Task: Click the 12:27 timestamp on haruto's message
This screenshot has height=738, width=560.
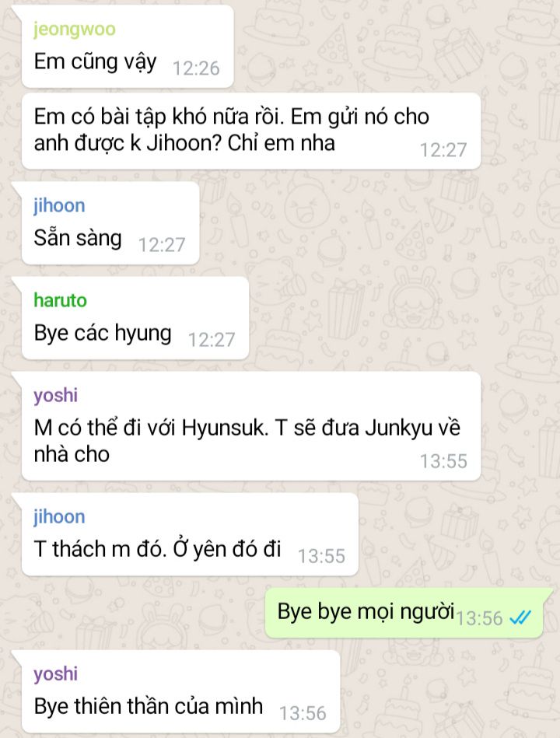Action: point(212,341)
